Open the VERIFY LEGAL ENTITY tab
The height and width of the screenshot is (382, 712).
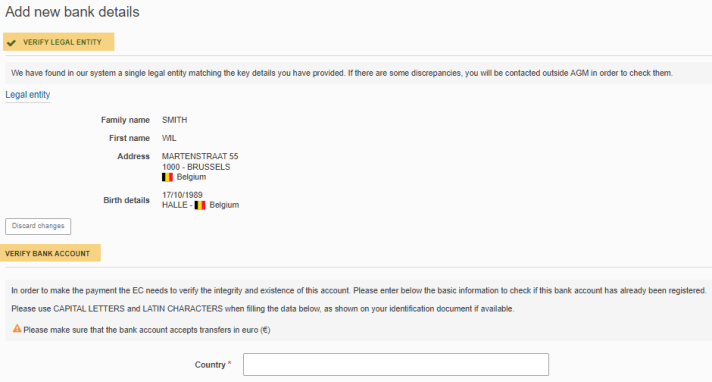coord(59,42)
